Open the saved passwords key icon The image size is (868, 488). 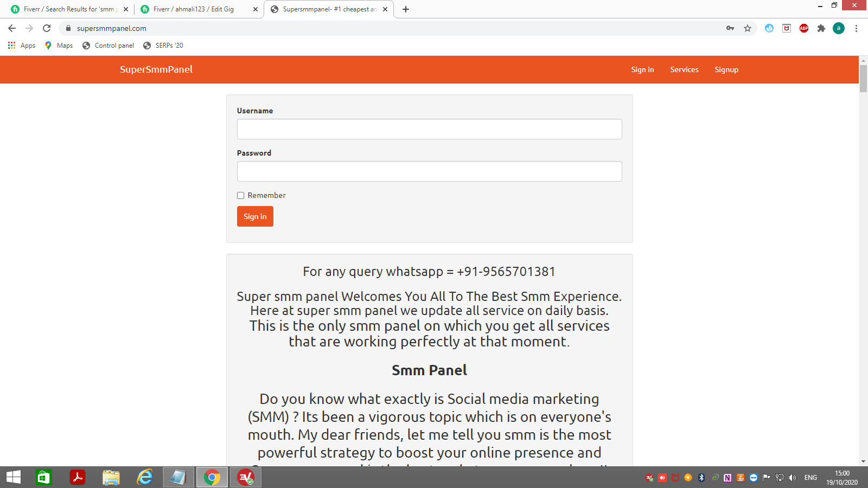pos(730,28)
